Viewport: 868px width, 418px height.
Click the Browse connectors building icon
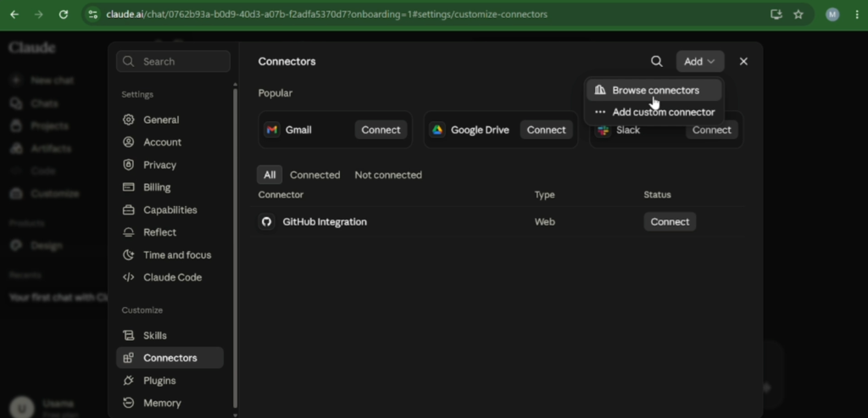pyautogui.click(x=600, y=90)
